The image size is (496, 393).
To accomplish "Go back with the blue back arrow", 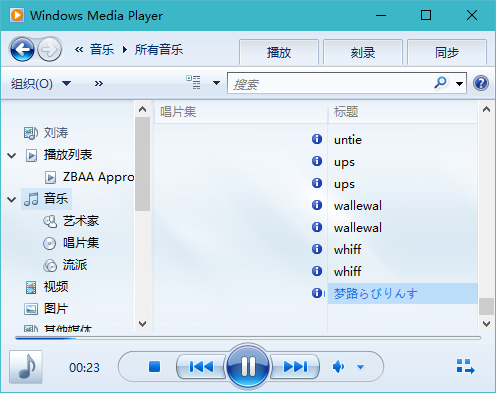I will click(x=22, y=50).
